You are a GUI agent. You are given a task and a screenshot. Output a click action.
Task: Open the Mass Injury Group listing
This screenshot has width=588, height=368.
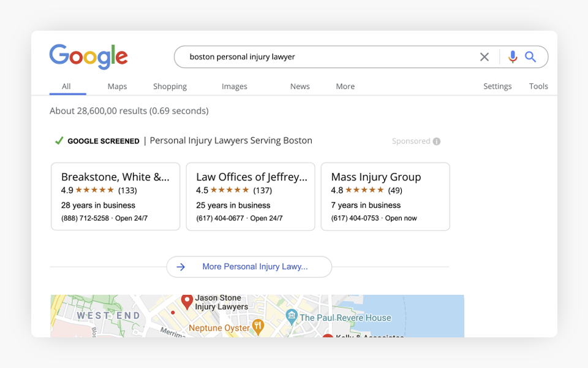click(x=385, y=196)
